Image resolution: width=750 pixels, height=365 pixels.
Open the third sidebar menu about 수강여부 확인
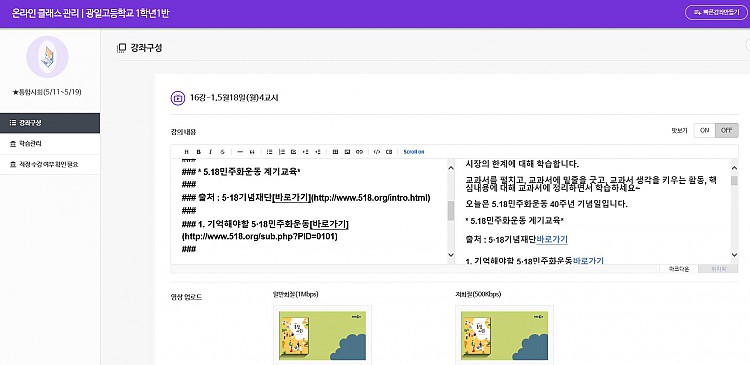50,164
